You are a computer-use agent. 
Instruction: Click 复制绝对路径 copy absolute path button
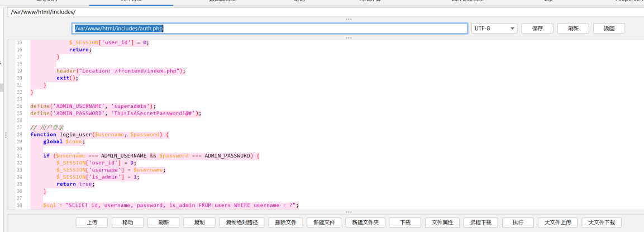(x=241, y=222)
